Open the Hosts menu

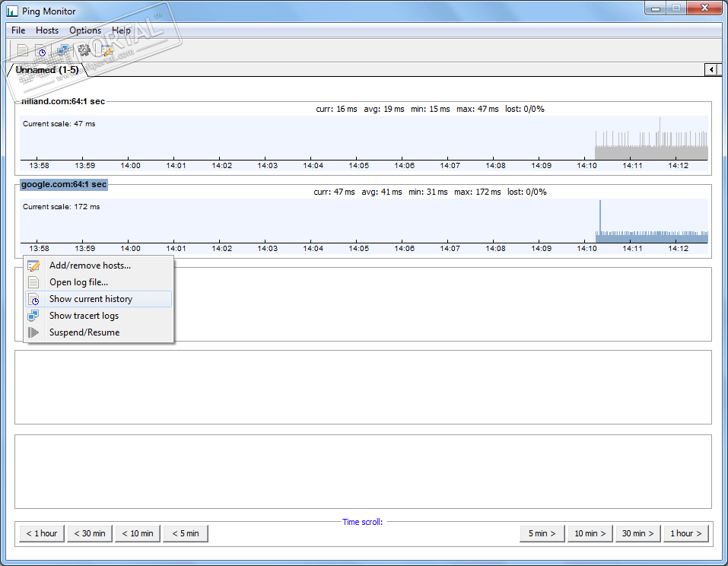[x=47, y=30]
